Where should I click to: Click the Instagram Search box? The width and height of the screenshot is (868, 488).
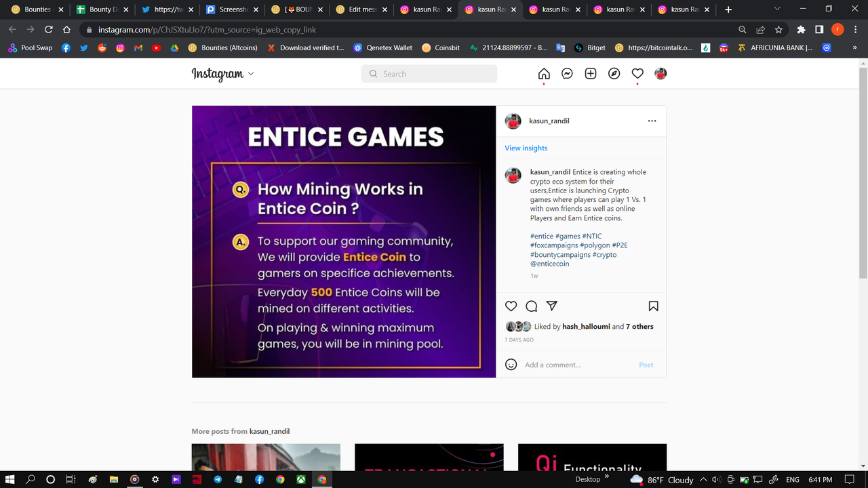(x=429, y=74)
